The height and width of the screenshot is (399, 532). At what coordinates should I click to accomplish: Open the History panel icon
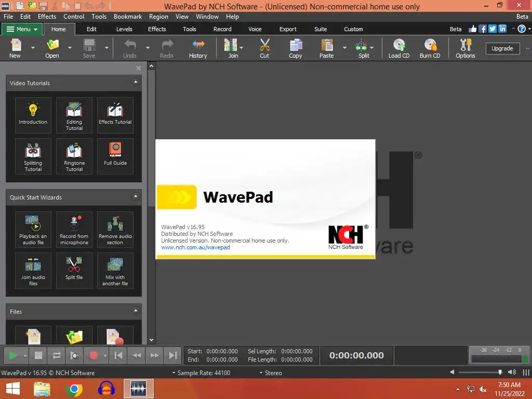[x=198, y=48]
